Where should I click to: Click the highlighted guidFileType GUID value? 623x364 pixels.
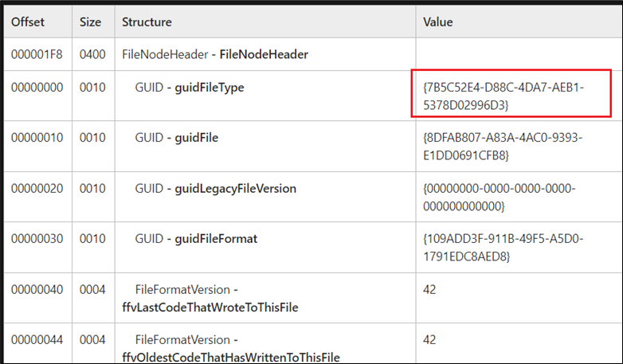pyautogui.click(x=505, y=96)
